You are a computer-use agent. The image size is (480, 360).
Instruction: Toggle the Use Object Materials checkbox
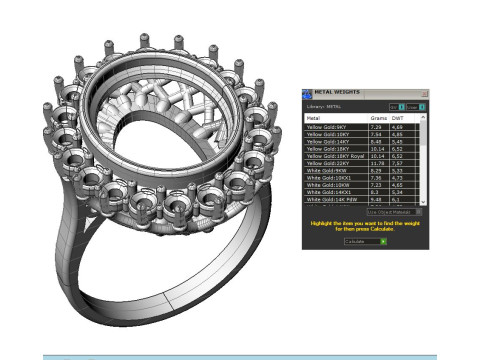(x=419, y=212)
